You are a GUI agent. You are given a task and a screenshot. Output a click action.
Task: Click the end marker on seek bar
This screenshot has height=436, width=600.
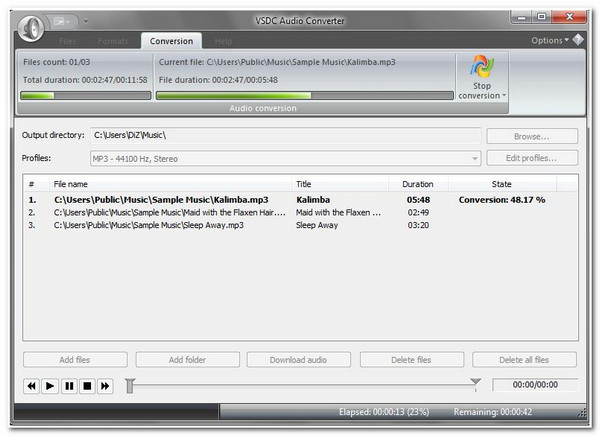coord(476,382)
